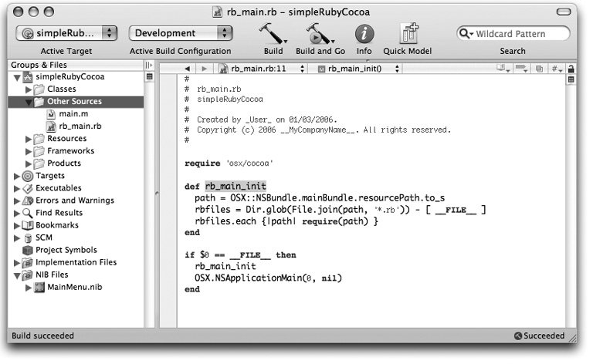Select rb_main.rb in file list

click(x=80, y=126)
